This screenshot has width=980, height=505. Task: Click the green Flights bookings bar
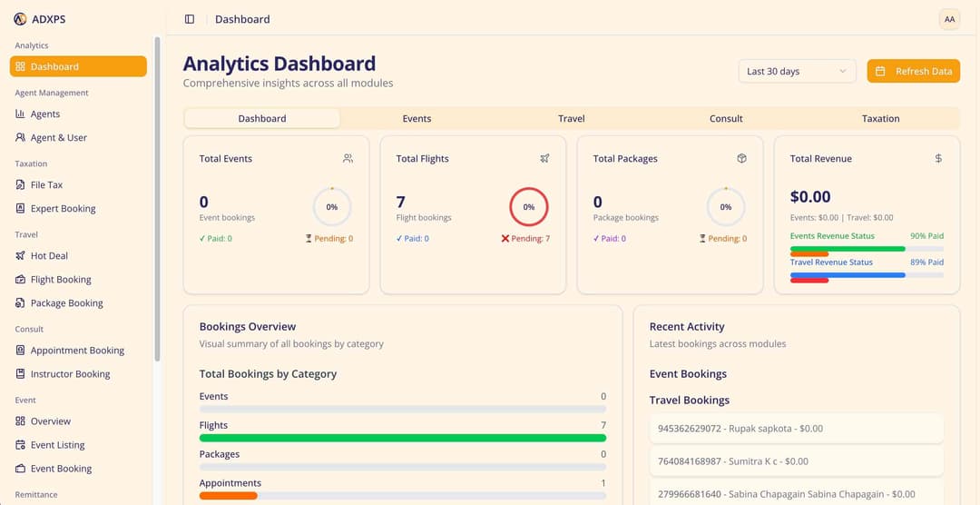point(402,438)
